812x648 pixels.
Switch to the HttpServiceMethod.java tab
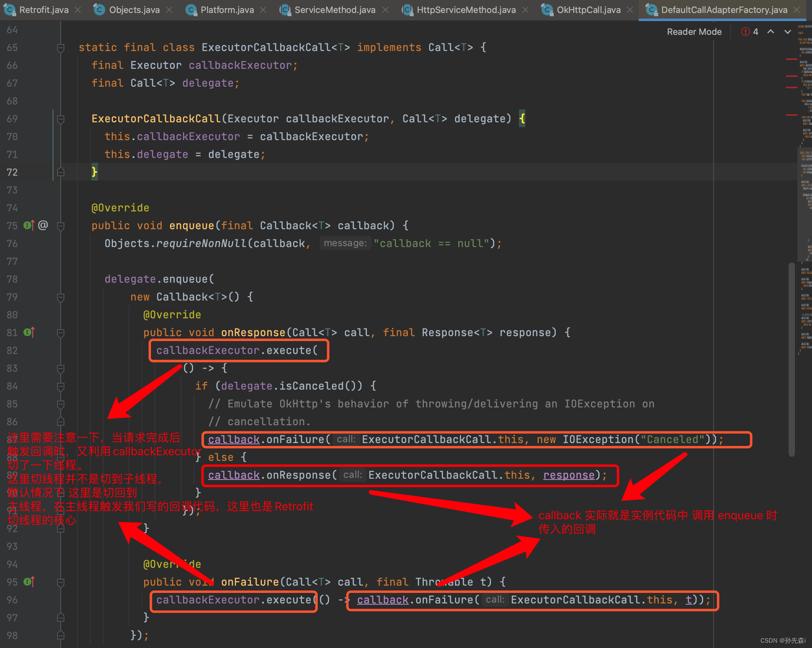point(466,10)
